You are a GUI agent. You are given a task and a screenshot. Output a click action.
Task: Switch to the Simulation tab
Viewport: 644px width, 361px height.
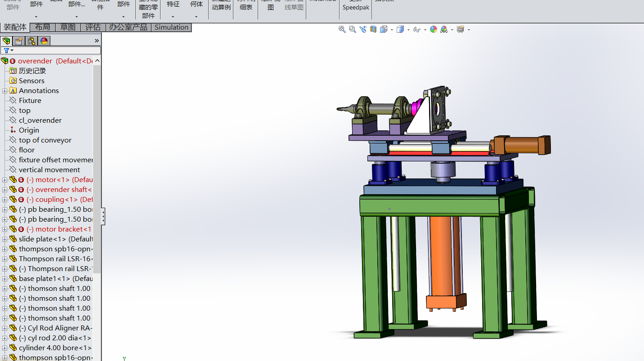click(171, 27)
